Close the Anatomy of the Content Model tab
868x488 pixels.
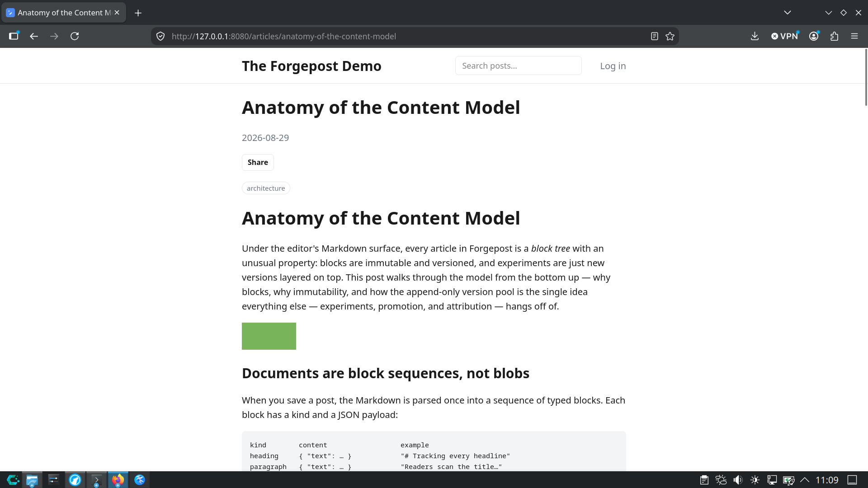(117, 13)
